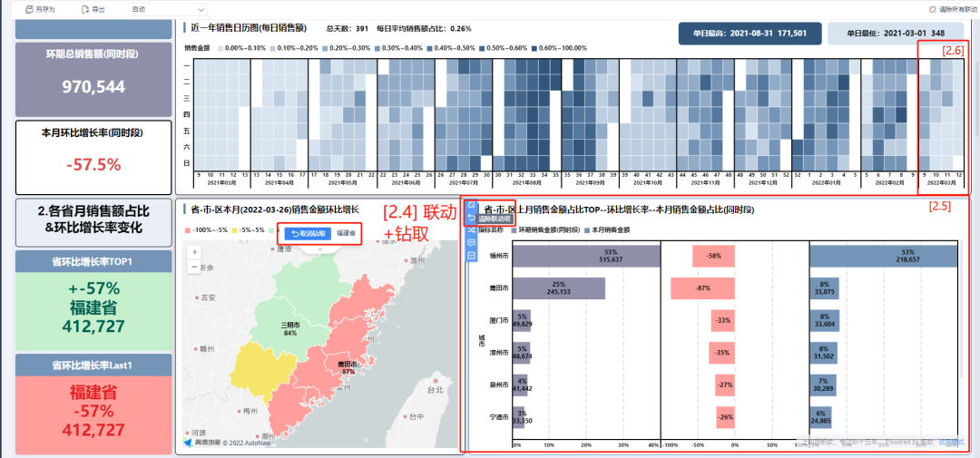Click the 宁德市 33,350 bar
This screenshot has height=458, width=980.
[x=519, y=416]
